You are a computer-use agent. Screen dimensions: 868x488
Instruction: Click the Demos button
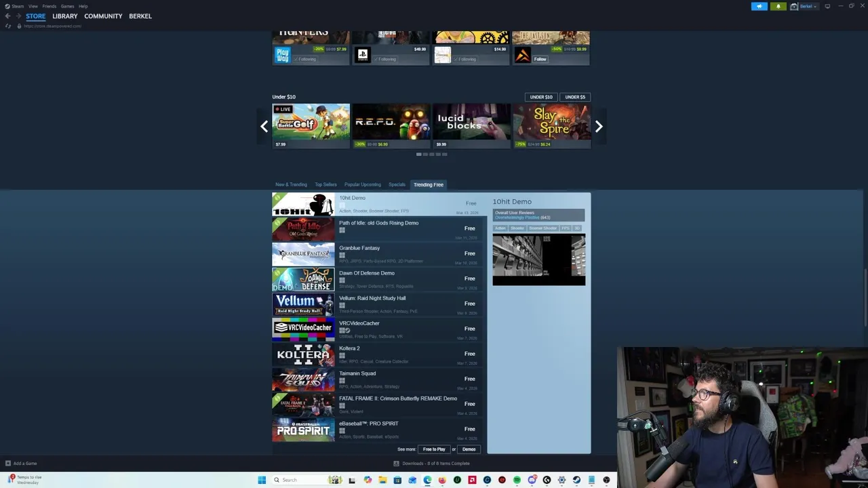pos(469,449)
